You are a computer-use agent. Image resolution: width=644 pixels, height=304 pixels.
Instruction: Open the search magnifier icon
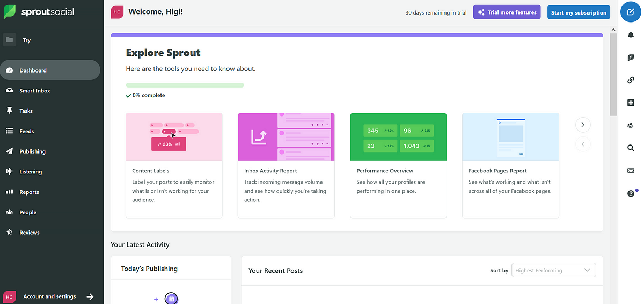point(631,148)
